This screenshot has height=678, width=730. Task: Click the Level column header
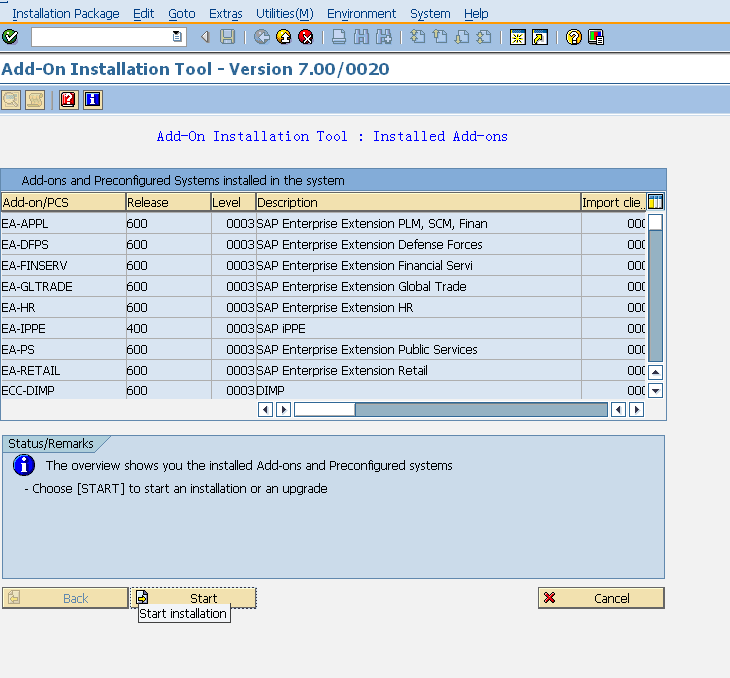[233, 202]
